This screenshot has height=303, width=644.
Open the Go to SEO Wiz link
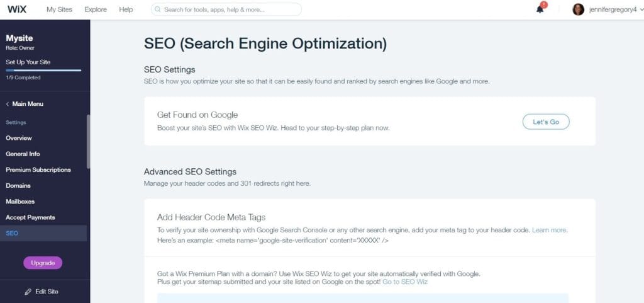pos(405,282)
